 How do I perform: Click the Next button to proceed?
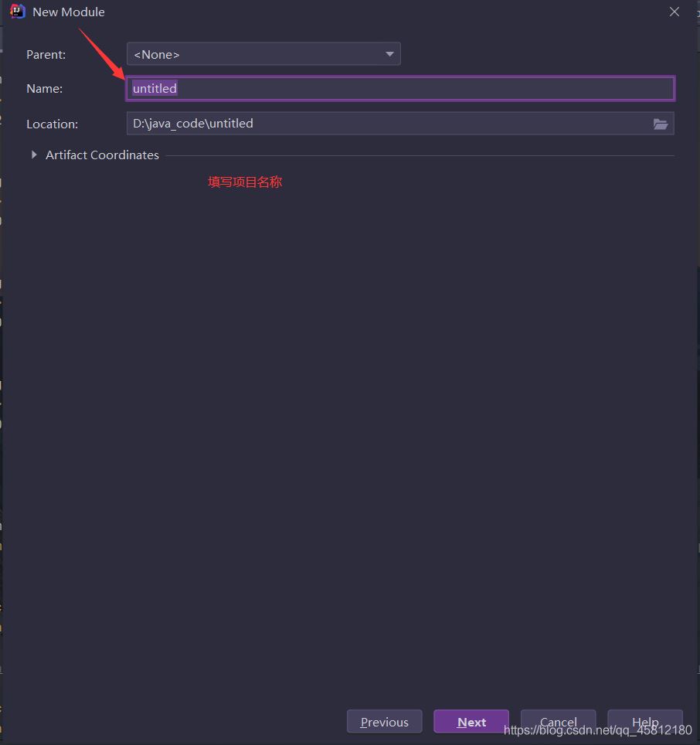(x=471, y=721)
